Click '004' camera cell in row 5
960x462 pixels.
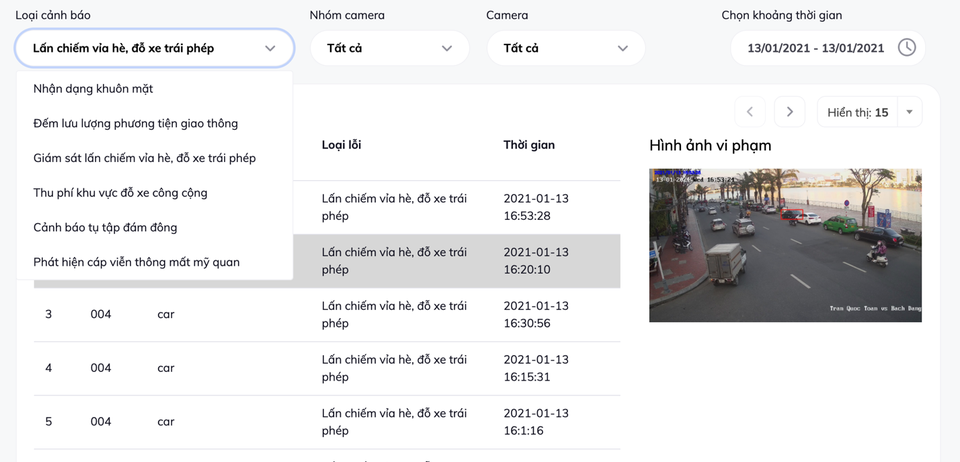100,422
